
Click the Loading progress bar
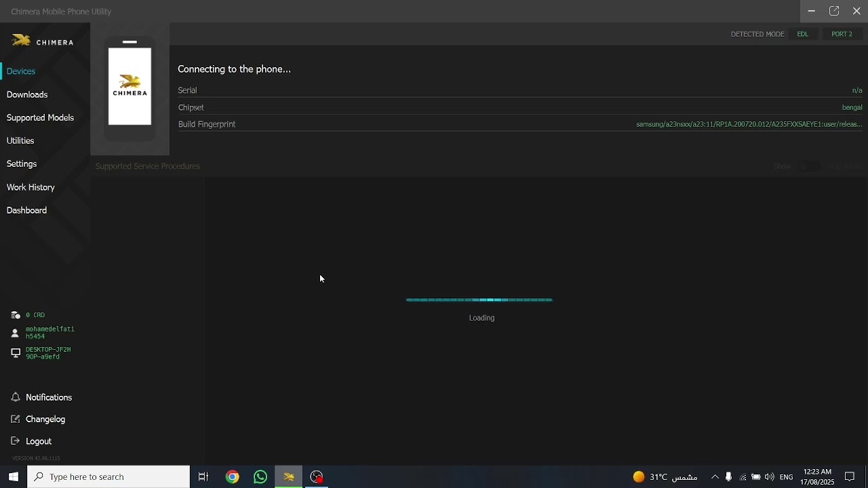(x=479, y=300)
